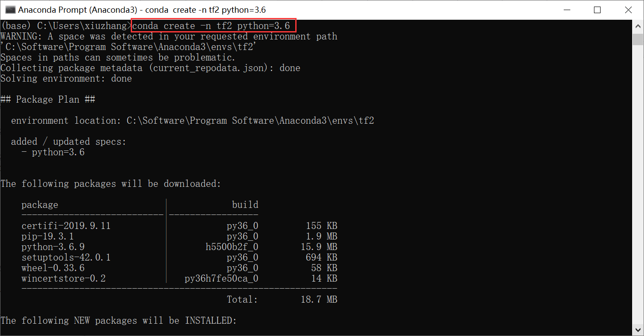Click 'Spaces in paths can sometimes be problematic.'

coord(118,57)
